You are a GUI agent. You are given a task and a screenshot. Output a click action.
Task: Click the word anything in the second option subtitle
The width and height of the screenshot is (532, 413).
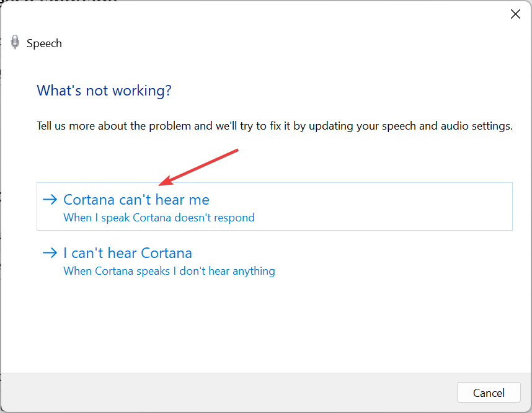tap(254, 271)
